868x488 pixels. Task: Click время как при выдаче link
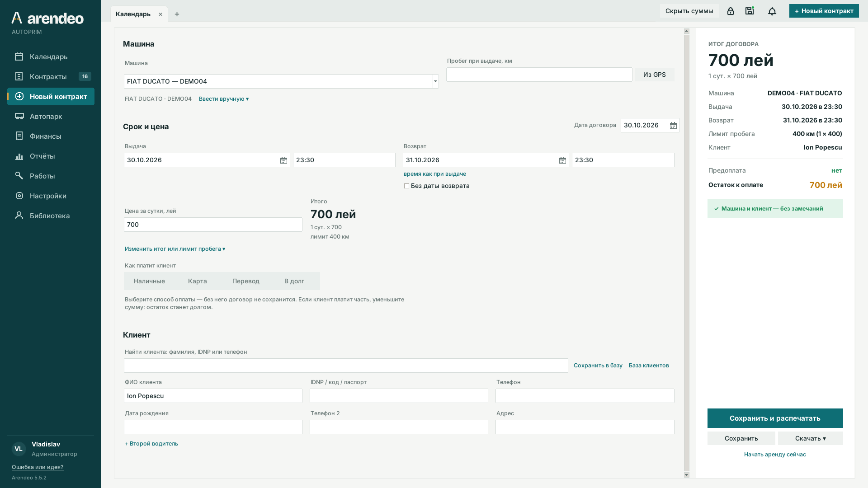435,174
